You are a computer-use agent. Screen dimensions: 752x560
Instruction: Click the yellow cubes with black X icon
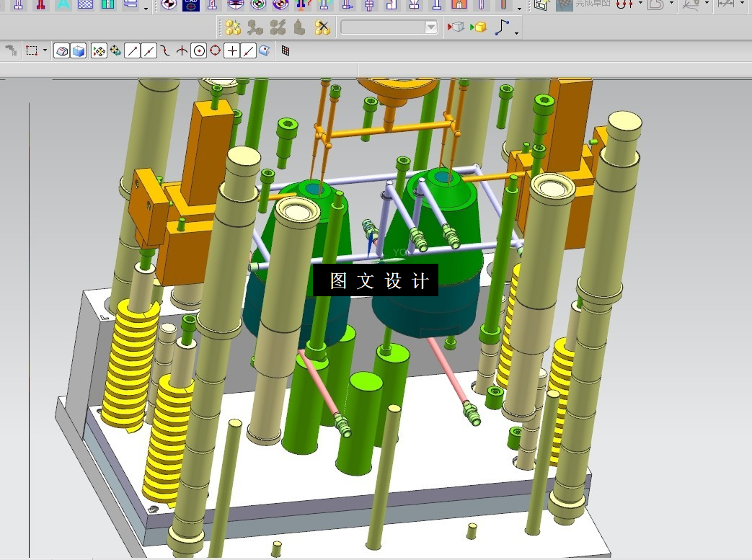[x=322, y=27]
